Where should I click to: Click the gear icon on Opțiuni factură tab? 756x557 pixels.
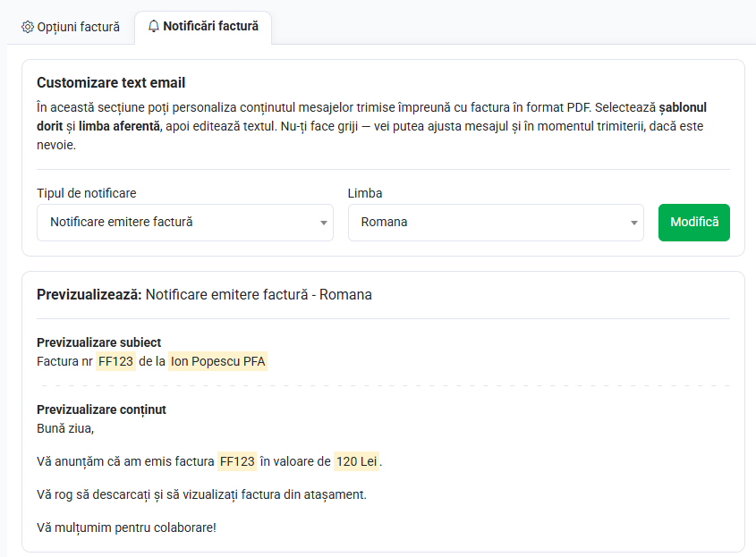coord(28,27)
